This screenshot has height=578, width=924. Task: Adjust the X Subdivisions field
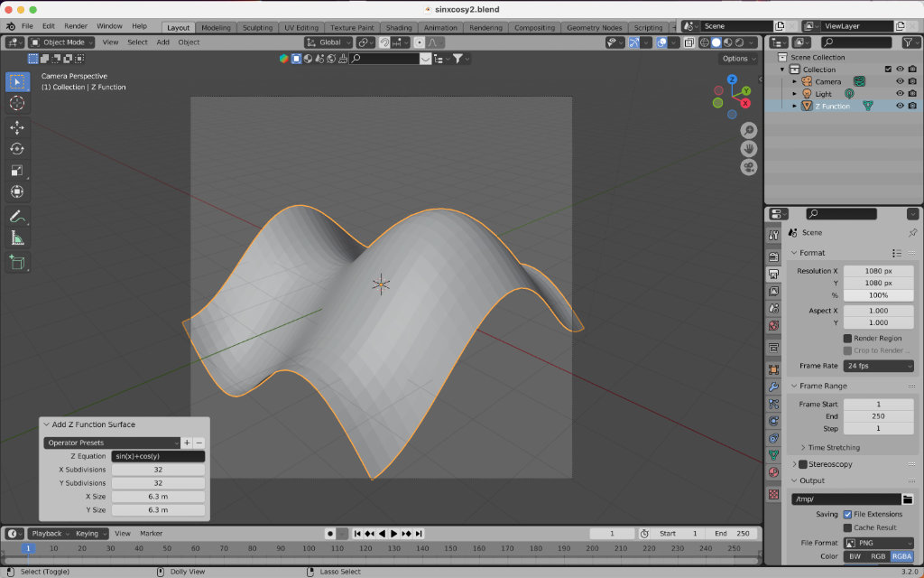tap(158, 470)
